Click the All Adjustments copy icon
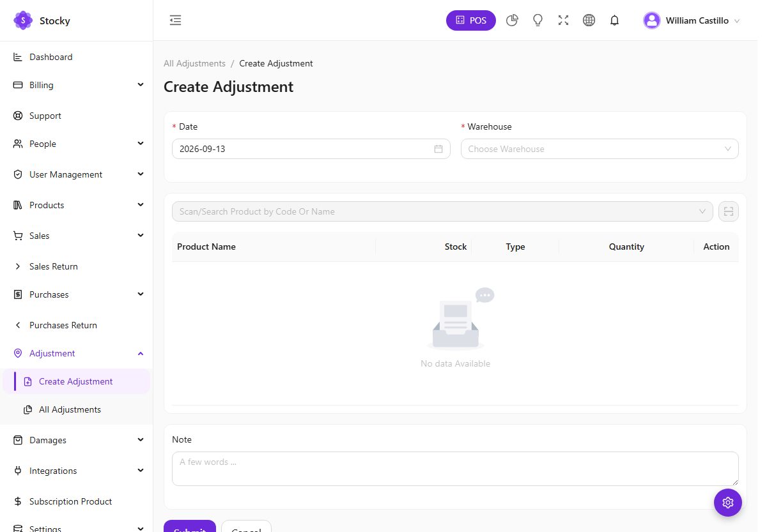Image resolution: width=767 pixels, height=532 pixels. (27, 409)
